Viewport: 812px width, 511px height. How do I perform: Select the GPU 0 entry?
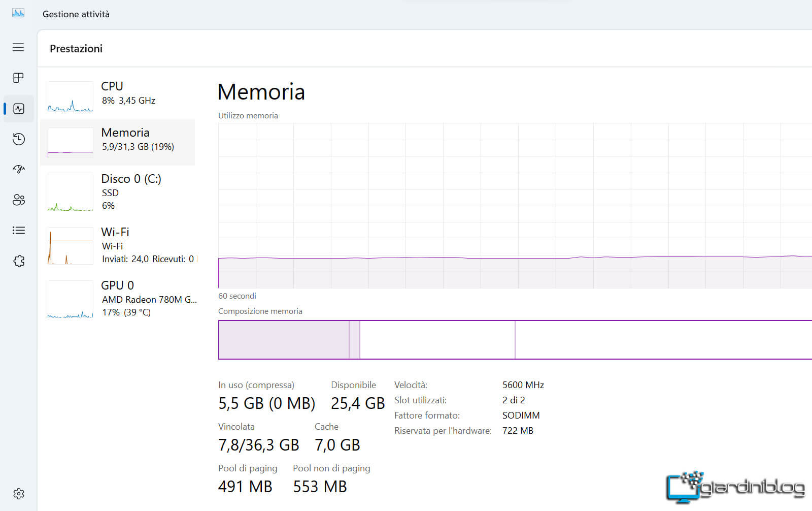click(118, 299)
